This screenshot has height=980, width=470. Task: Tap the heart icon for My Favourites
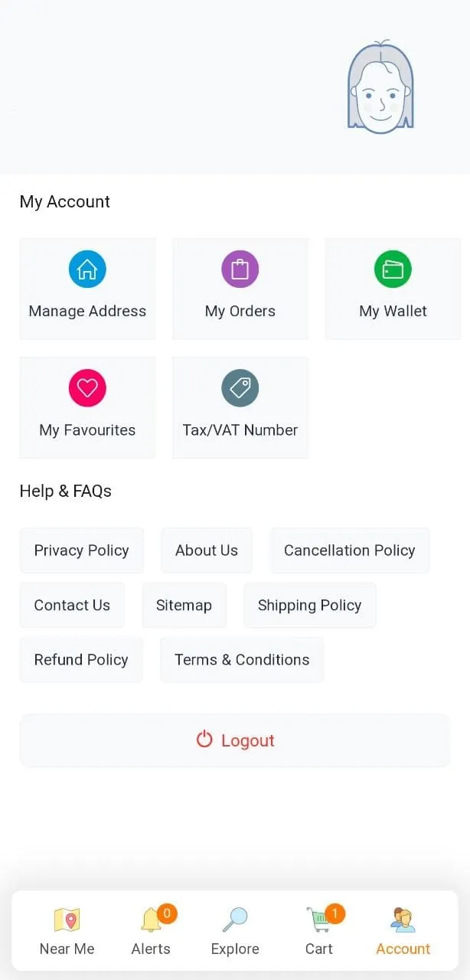(x=87, y=387)
